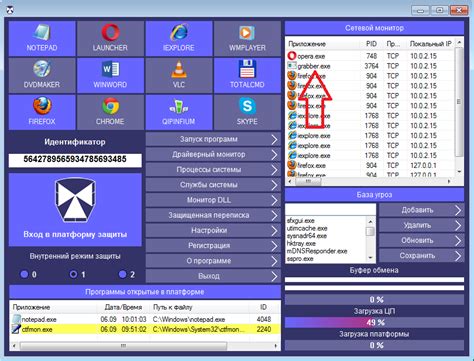Click the application icon in the title bar
The image size is (474, 361).
(x=11, y=10)
